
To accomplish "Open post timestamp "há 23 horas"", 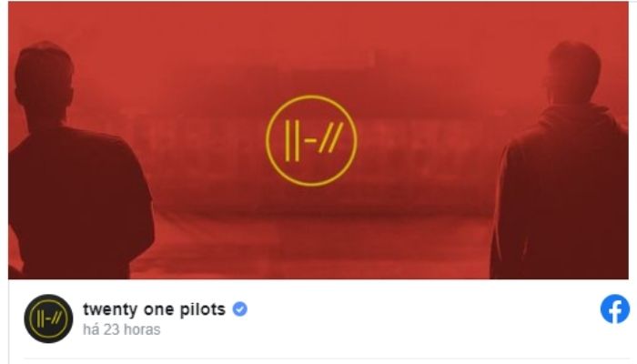I will [121, 329].
